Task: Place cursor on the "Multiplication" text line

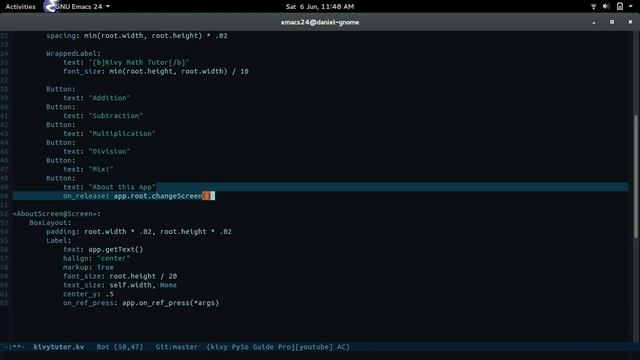Action: click(109, 133)
